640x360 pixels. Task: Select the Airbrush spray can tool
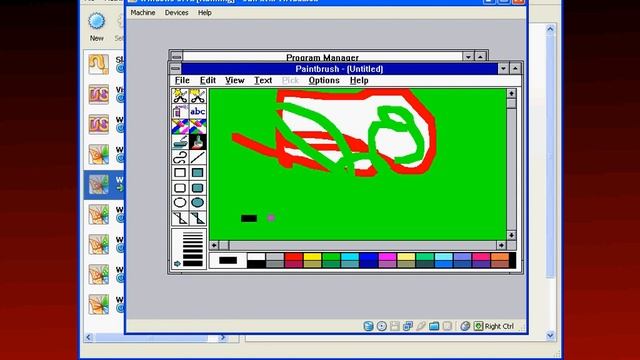click(180, 111)
